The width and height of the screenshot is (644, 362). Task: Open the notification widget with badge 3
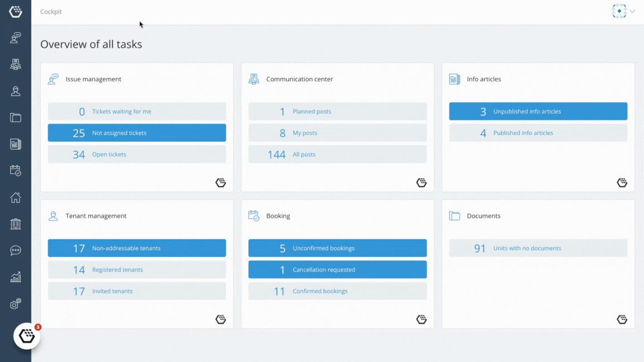pyautogui.click(x=27, y=336)
